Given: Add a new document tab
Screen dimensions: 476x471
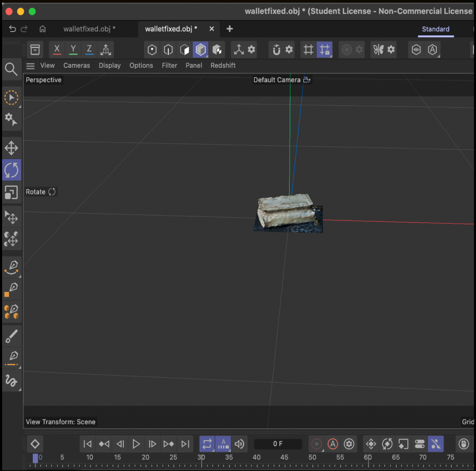Looking at the screenshot, I should click(x=229, y=29).
